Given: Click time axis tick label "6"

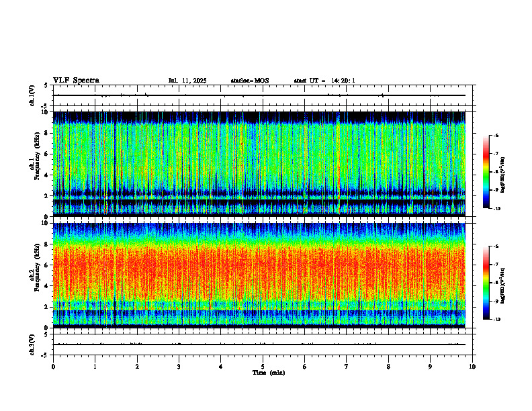Looking at the screenshot, I should coord(305,367).
